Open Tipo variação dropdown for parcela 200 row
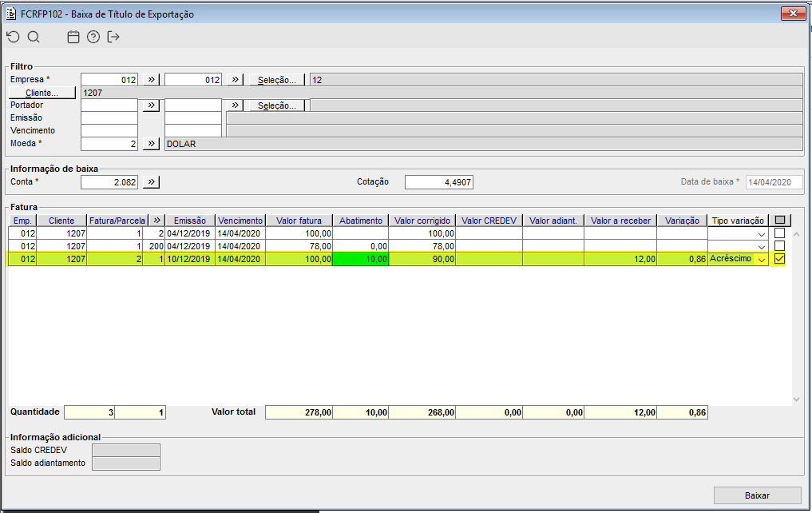The height and width of the screenshot is (513, 812). click(x=761, y=247)
